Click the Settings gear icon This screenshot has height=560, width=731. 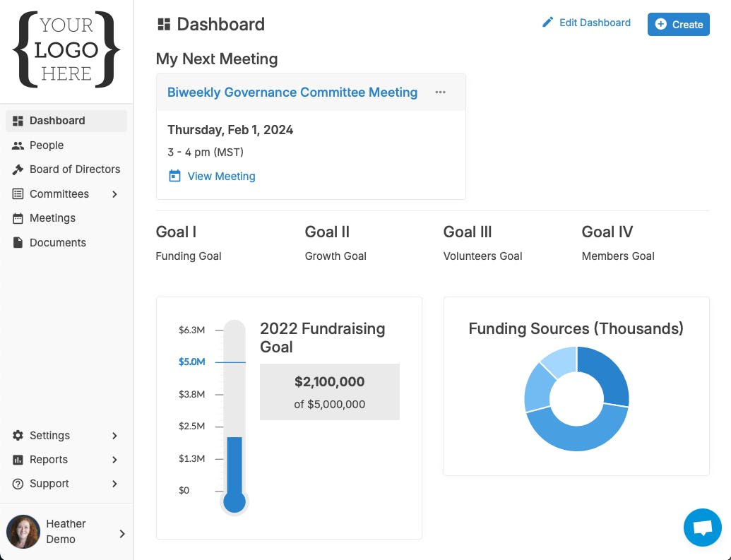point(17,436)
